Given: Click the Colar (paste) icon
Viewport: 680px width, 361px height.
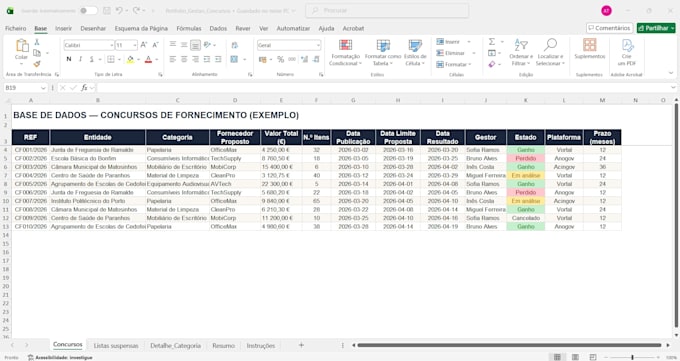Looking at the screenshot, I should coord(22,46).
